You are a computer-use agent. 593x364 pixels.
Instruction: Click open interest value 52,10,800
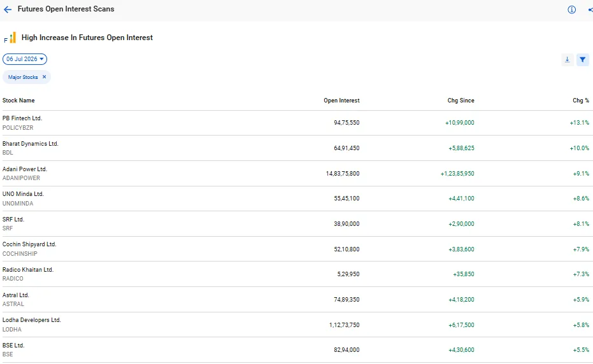coord(347,249)
